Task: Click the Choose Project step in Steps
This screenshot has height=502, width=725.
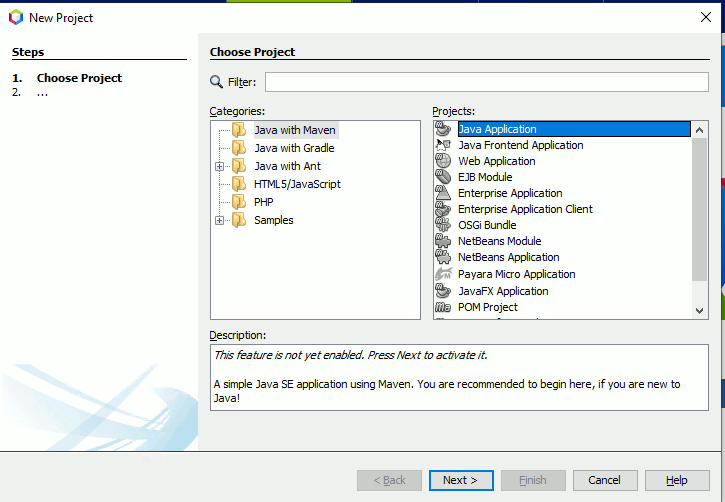Action: (79, 78)
